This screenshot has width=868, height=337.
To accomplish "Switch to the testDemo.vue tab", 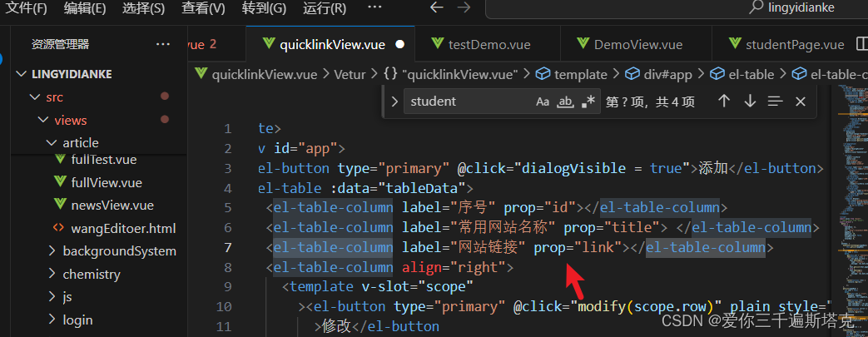I will pyautogui.click(x=489, y=44).
